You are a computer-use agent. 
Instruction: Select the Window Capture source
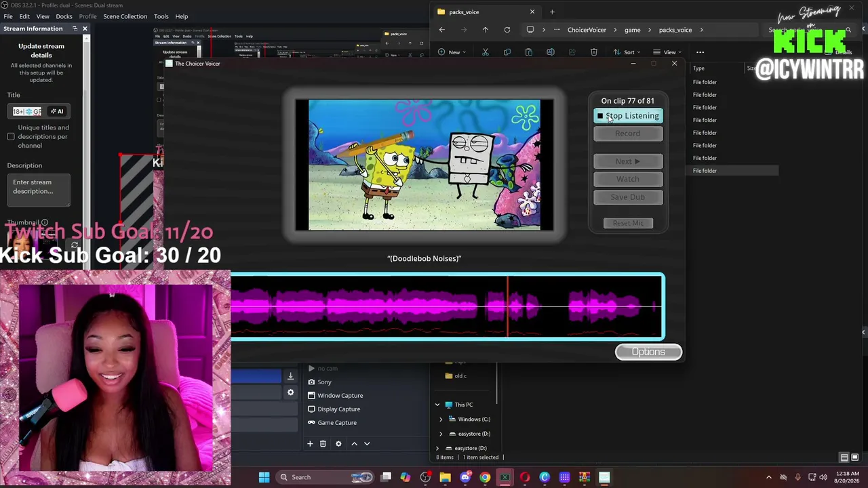(340, 396)
